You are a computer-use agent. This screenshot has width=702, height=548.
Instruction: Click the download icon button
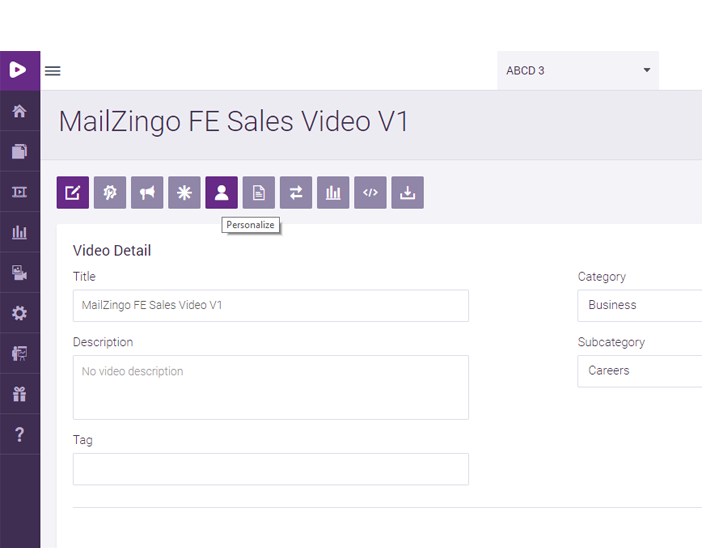[407, 193]
